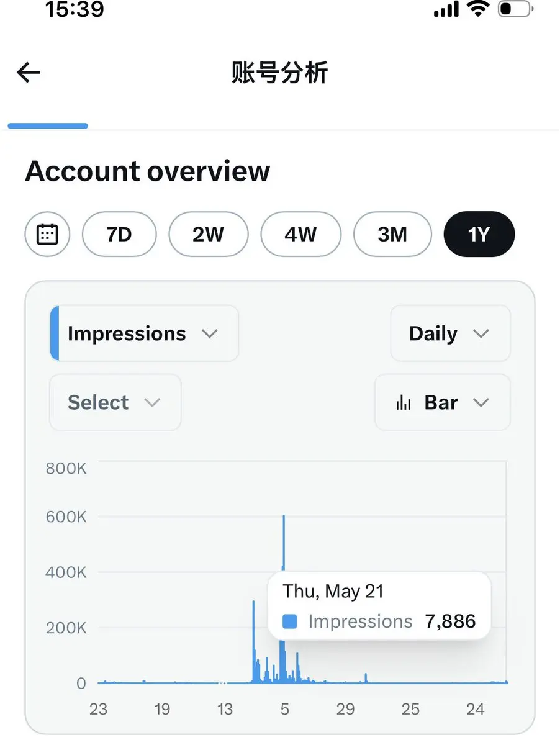The width and height of the screenshot is (560, 745).
Task: Tap the 账号分析 page title
Action: pyautogui.click(x=279, y=73)
